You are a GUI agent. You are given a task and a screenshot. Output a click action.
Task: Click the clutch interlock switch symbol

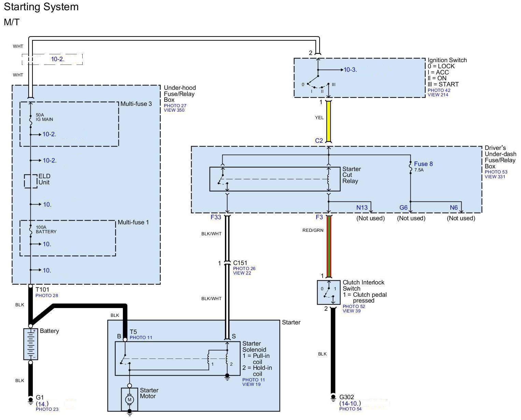[x=328, y=292]
